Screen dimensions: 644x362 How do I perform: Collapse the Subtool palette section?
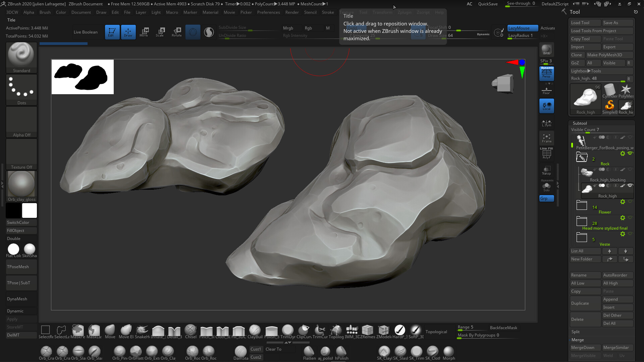[580, 123]
